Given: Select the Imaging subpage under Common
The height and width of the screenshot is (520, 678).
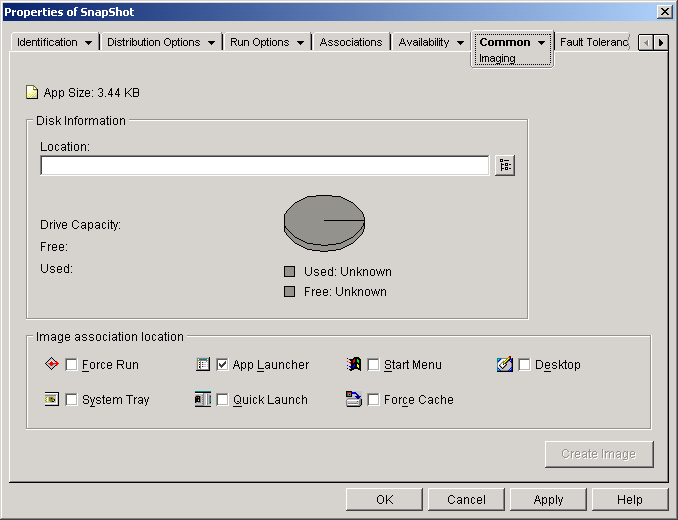Looking at the screenshot, I should tap(497, 58).
